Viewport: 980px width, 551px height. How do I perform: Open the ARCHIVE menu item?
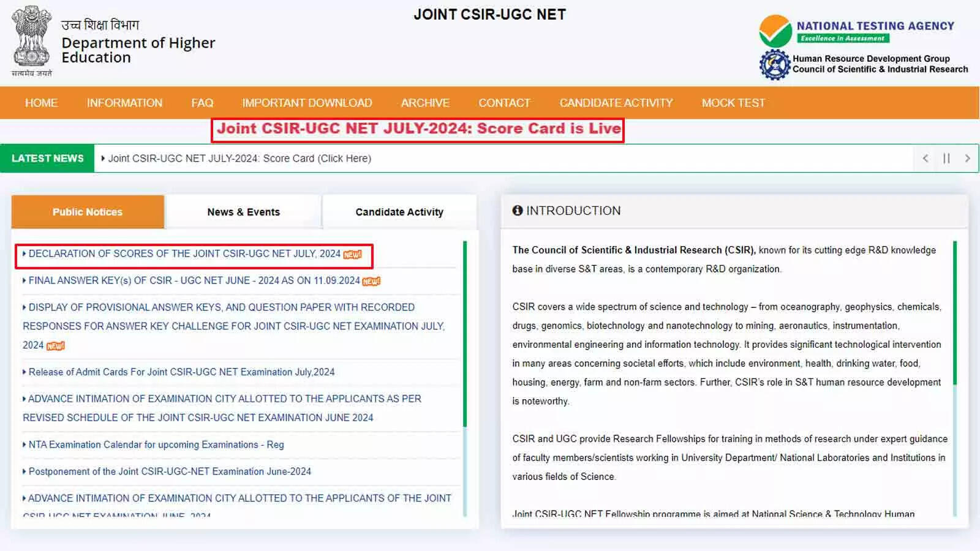425,103
